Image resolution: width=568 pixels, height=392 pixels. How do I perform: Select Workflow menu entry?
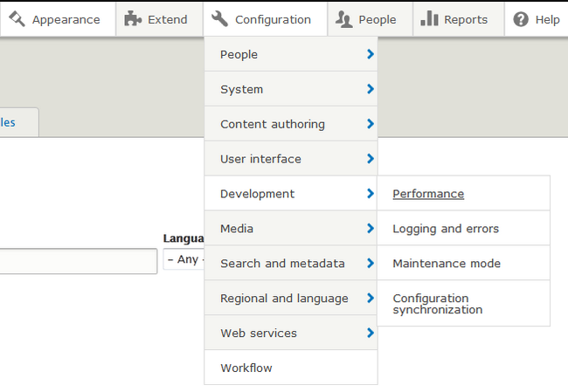click(x=291, y=368)
